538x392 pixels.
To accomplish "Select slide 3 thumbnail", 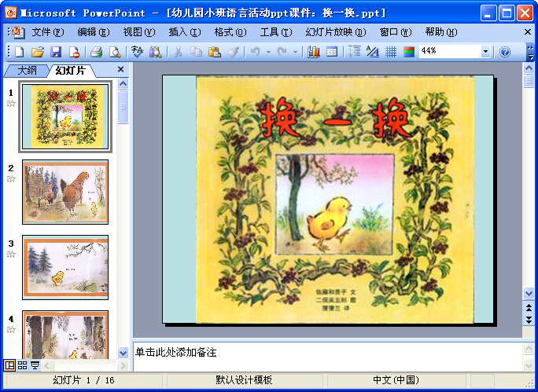I will pyautogui.click(x=65, y=267).
